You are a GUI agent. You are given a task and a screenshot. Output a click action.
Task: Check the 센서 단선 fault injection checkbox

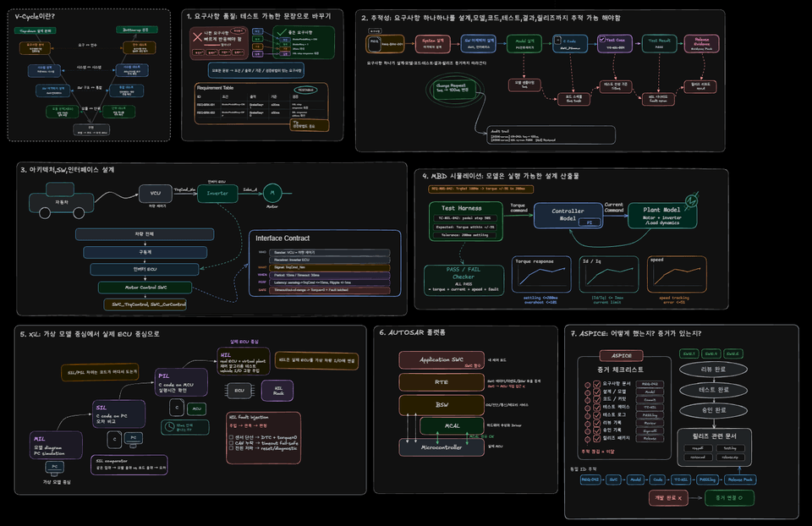pos(231,437)
